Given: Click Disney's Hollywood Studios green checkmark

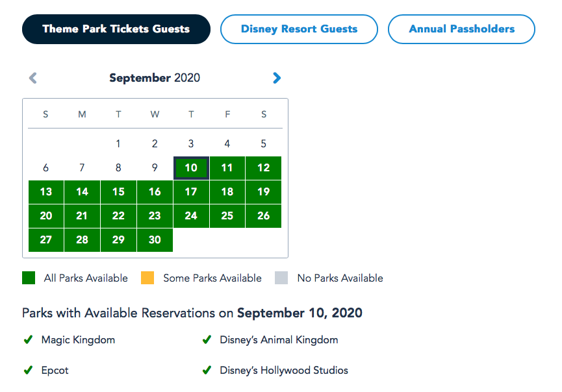Looking at the screenshot, I should pyautogui.click(x=207, y=371).
